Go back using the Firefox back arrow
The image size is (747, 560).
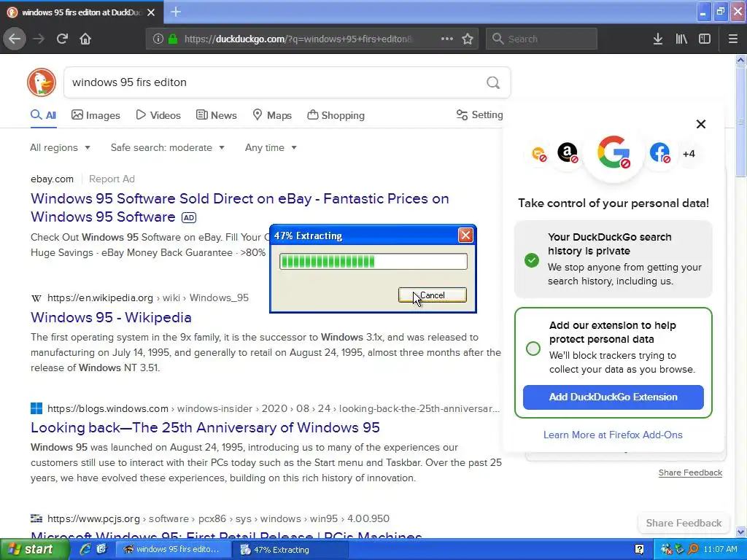pos(15,39)
